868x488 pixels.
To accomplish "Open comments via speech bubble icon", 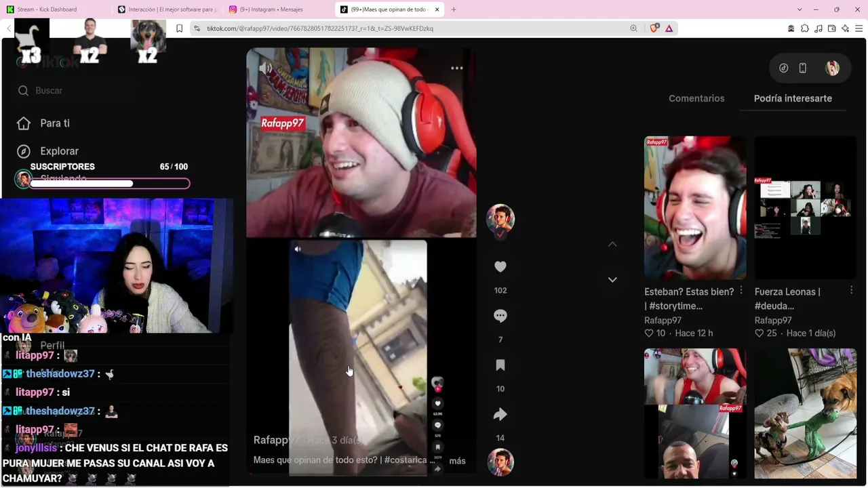I will [x=500, y=316].
